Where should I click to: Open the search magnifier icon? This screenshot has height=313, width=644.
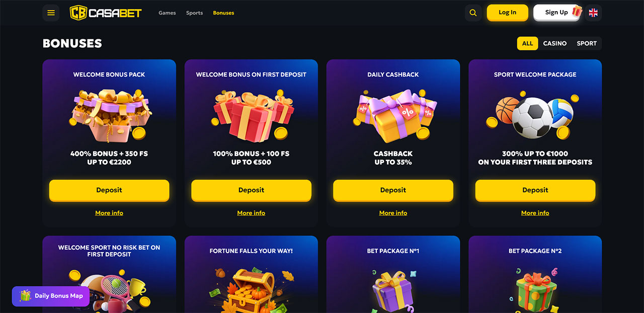473,13
